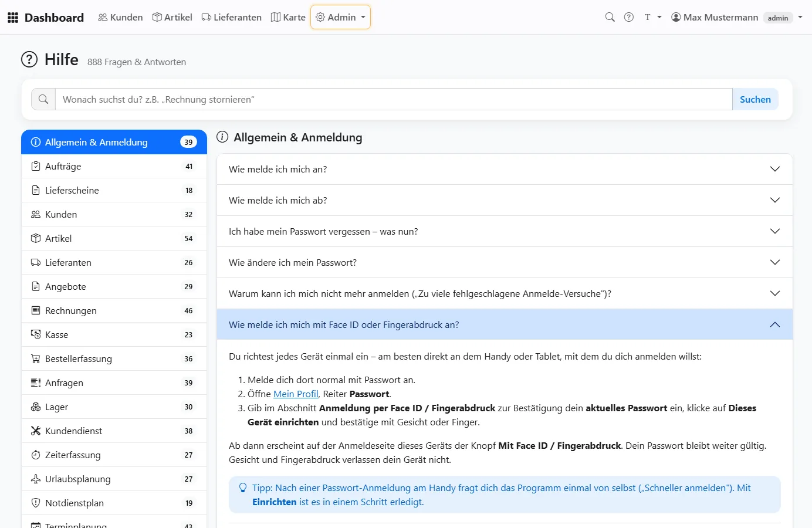This screenshot has width=812, height=528.
Task: Select Notdienstplan shield icon in the sidebar
Action: (36, 503)
